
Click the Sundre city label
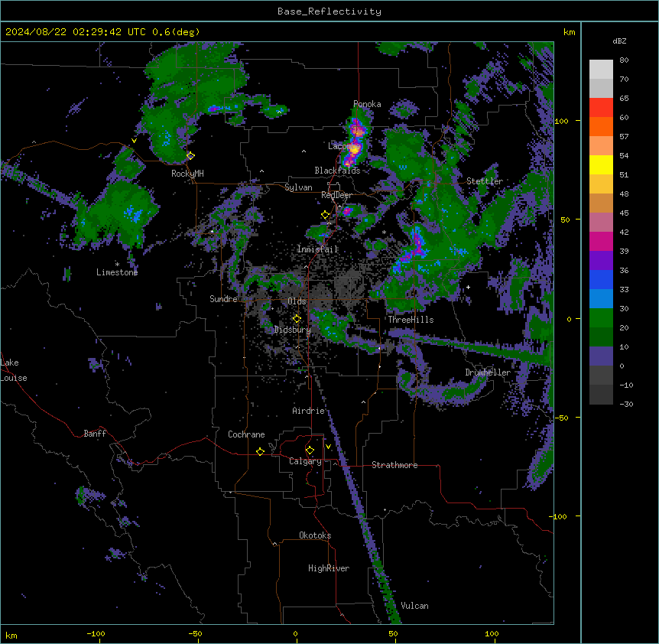tap(223, 299)
